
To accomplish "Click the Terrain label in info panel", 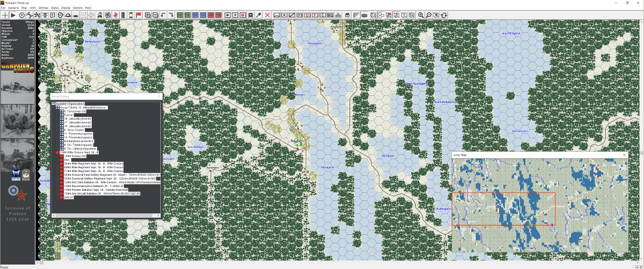I will click(x=4, y=21).
